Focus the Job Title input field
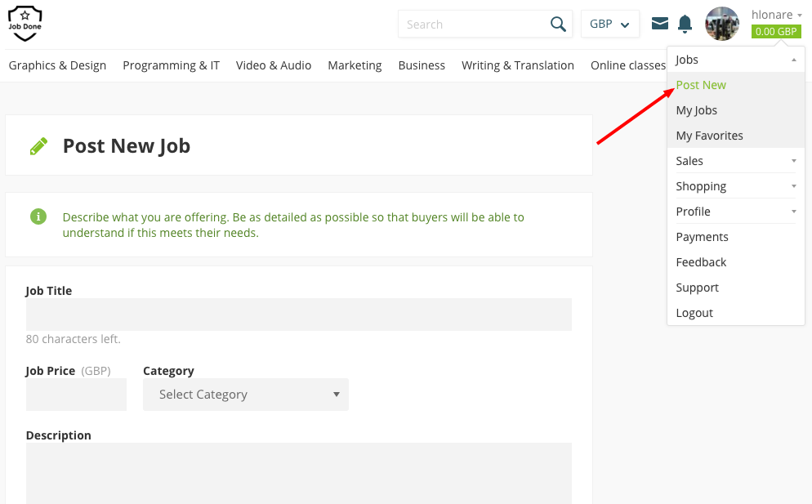Viewport: 812px width, 504px height. 299,314
